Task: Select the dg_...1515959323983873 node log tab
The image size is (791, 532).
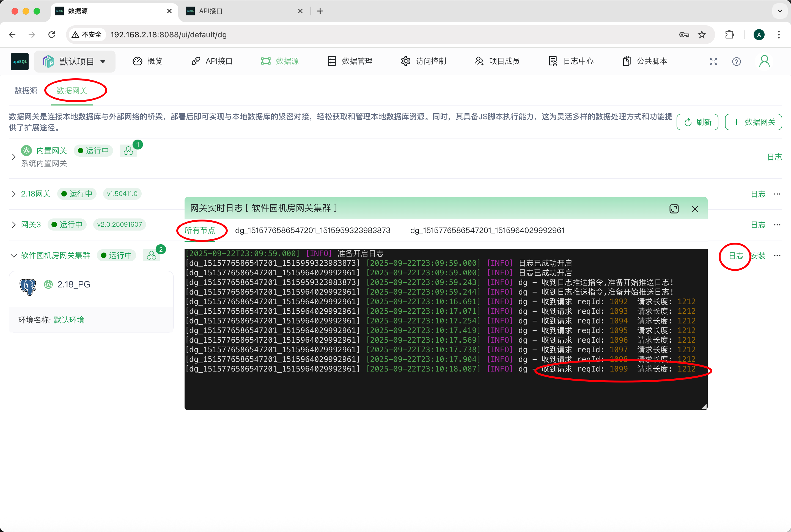Action: 312,230
